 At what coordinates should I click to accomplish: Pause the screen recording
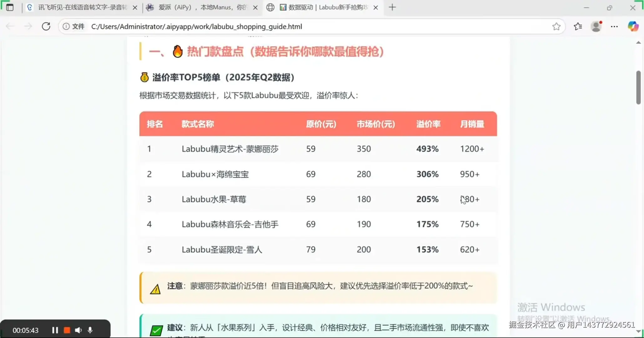point(55,330)
